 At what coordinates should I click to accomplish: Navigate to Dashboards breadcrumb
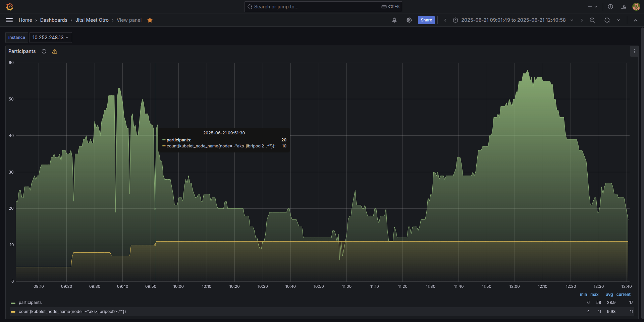[x=54, y=20]
